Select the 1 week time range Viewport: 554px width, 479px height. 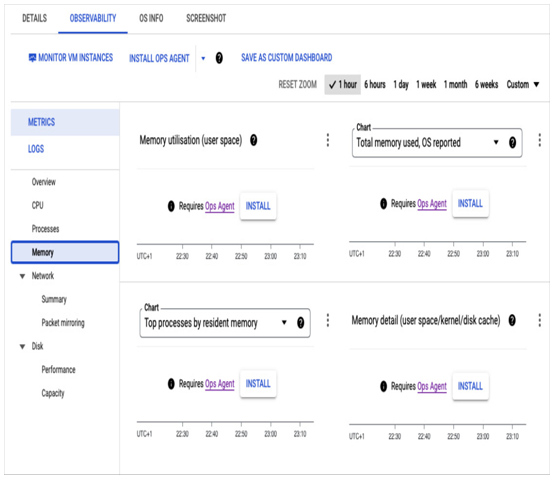[426, 84]
